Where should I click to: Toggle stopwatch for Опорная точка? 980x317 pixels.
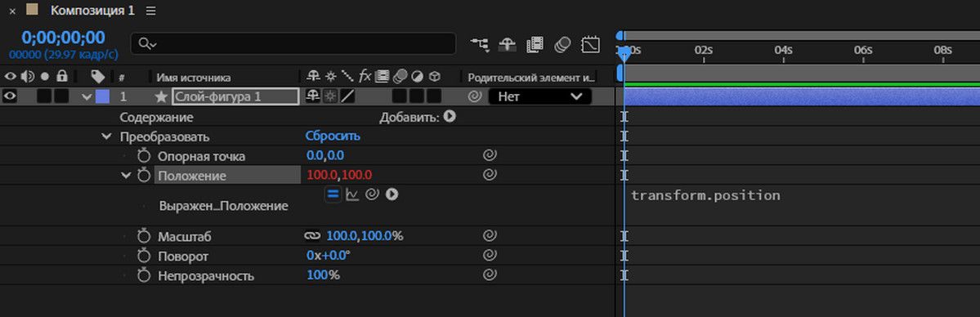[x=145, y=156]
